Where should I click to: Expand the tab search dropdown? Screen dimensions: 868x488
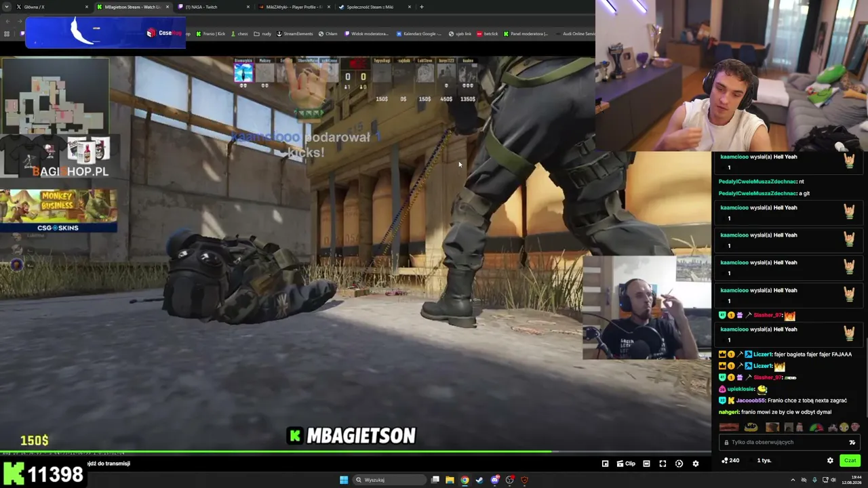point(6,7)
